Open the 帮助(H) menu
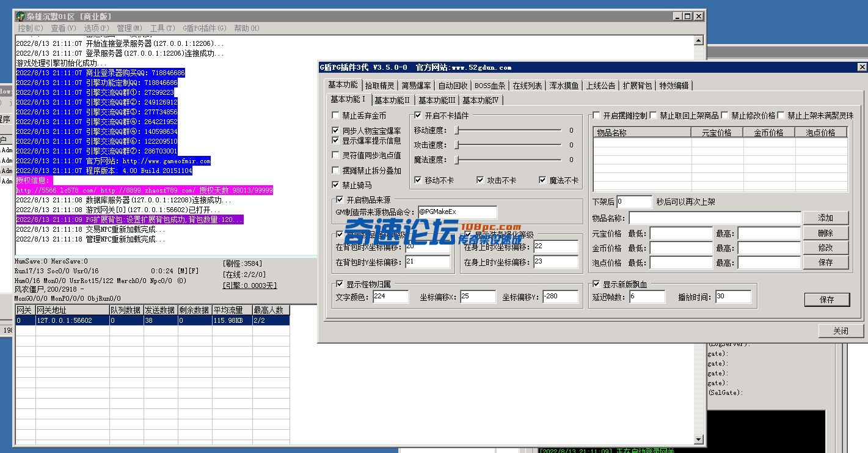Image resolution: width=868 pixels, height=453 pixels. pos(246,28)
